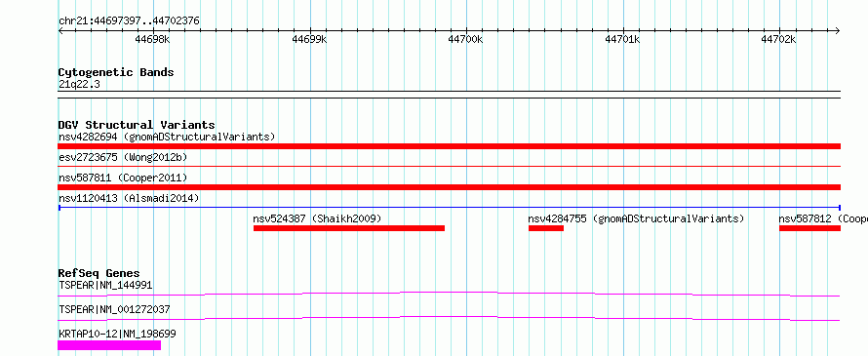Image resolution: width=868 pixels, height=356 pixels.
Task: Click the nsv587811 Cooper2011 red variant bar
Action: point(449,187)
